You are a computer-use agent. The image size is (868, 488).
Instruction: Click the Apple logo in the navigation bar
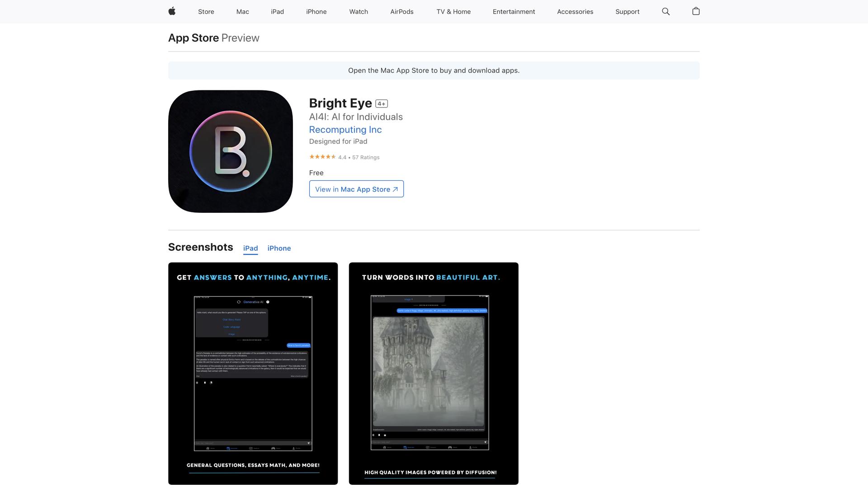pyautogui.click(x=172, y=11)
